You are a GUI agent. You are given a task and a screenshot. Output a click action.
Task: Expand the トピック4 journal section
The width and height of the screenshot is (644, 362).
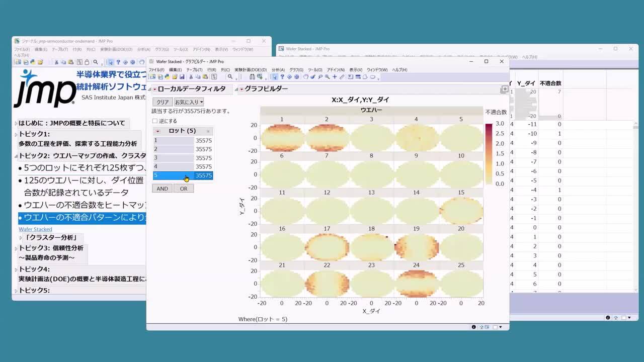[16, 269]
